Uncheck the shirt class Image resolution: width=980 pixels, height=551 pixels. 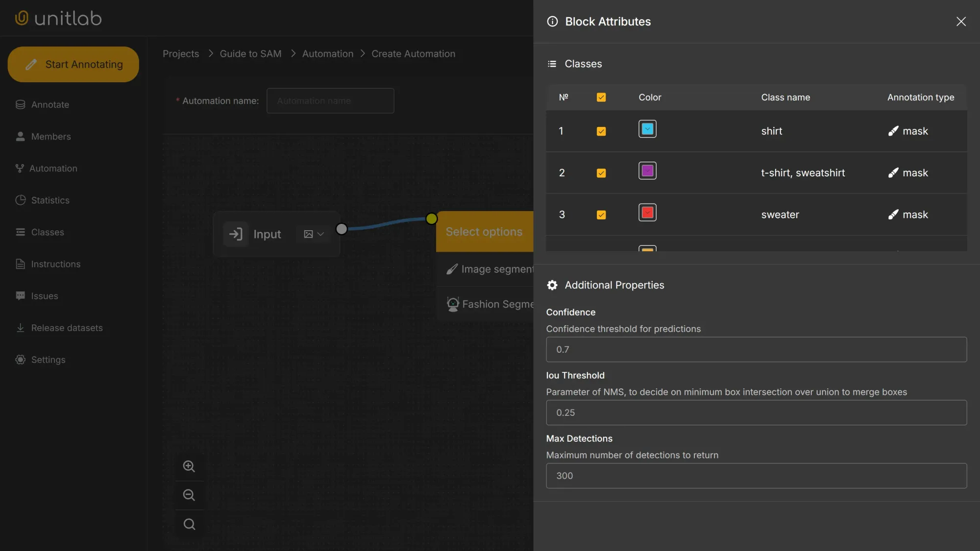tap(601, 131)
